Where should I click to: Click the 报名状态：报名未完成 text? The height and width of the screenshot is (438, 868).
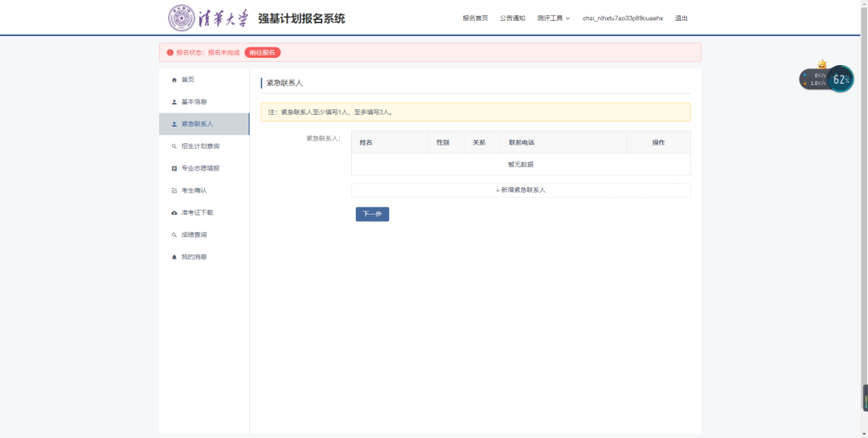click(x=208, y=52)
